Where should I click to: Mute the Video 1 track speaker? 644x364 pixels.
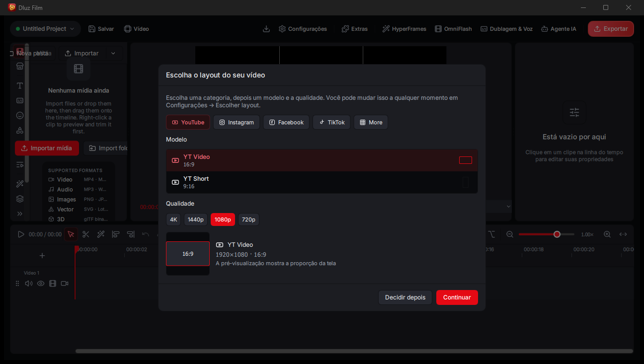29,284
